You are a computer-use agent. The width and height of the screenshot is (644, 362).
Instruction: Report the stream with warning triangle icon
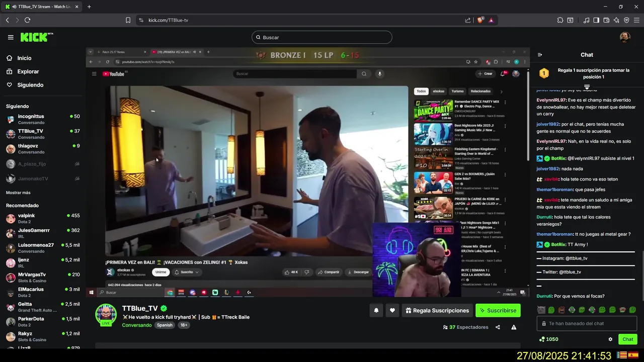click(514, 327)
